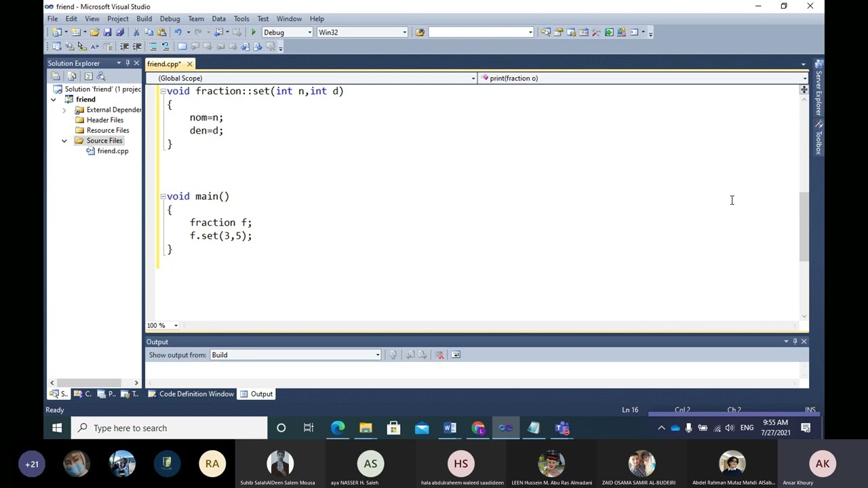Collapse the Source Files folder
The height and width of the screenshot is (488, 868).
click(x=64, y=140)
